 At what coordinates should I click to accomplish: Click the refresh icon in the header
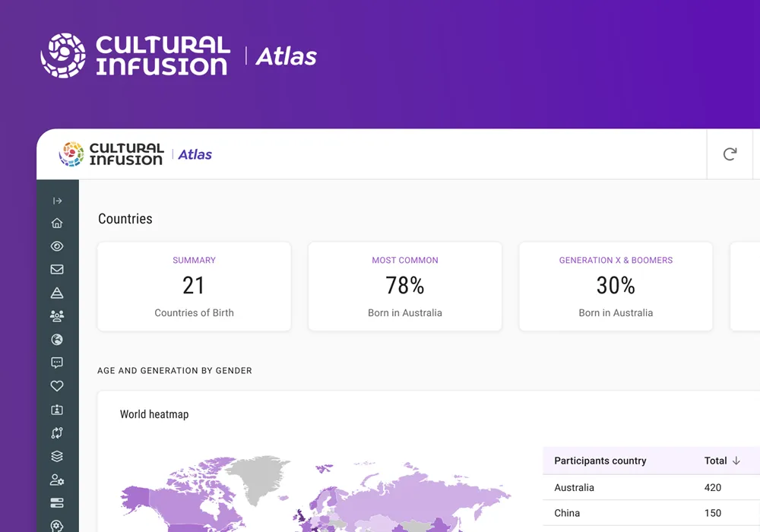tap(730, 154)
